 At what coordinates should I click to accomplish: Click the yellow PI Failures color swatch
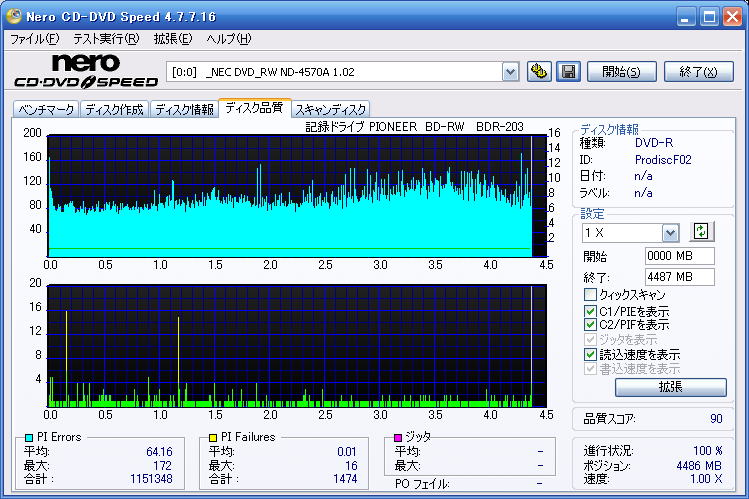213,437
